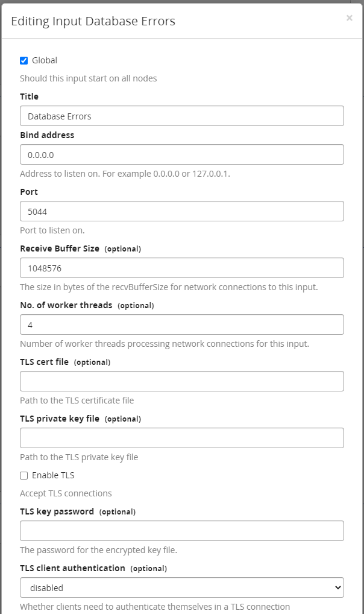Open the TLS client authentication dropdown
Screen dimensions: 364x614
tap(182, 587)
